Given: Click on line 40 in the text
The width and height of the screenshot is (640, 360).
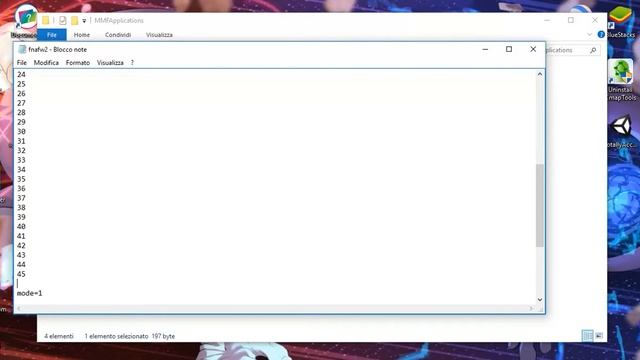Looking at the screenshot, I should [21, 227].
